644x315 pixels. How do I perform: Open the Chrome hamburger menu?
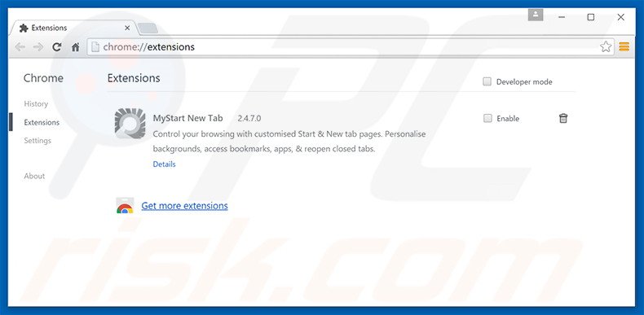click(x=624, y=46)
